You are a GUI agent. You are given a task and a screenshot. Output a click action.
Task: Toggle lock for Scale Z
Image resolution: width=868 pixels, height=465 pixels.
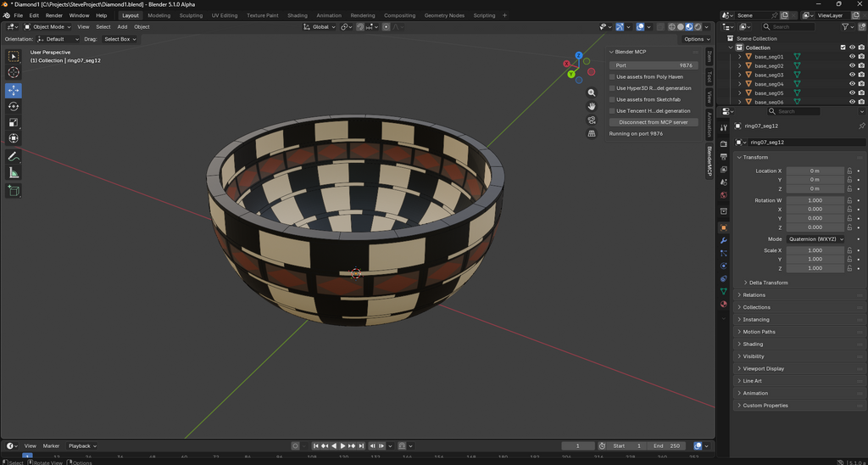[x=849, y=268]
